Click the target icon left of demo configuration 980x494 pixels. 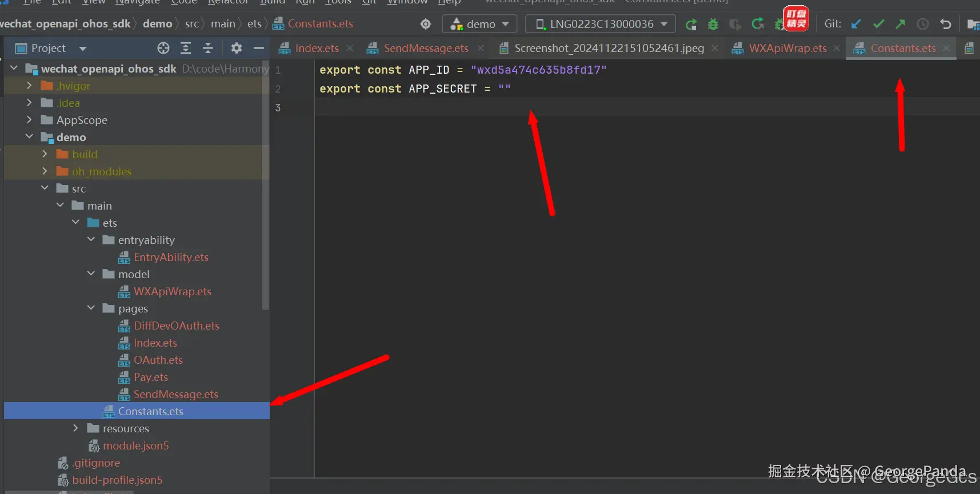tap(426, 24)
